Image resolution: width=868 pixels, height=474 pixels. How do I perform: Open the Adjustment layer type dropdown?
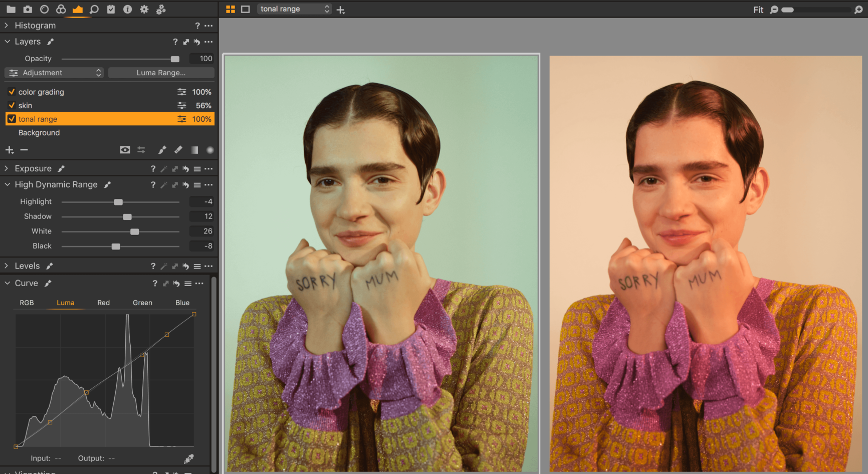[54, 73]
